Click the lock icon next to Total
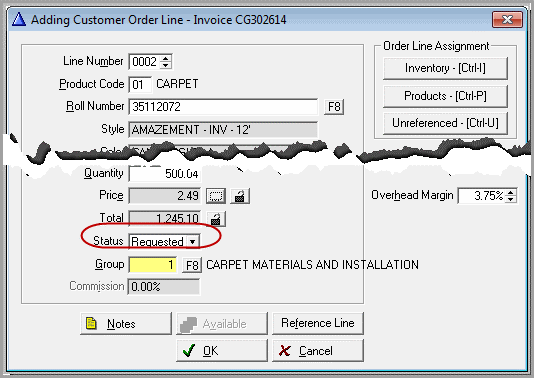Image resolution: width=534 pixels, height=378 pixels. click(x=216, y=219)
